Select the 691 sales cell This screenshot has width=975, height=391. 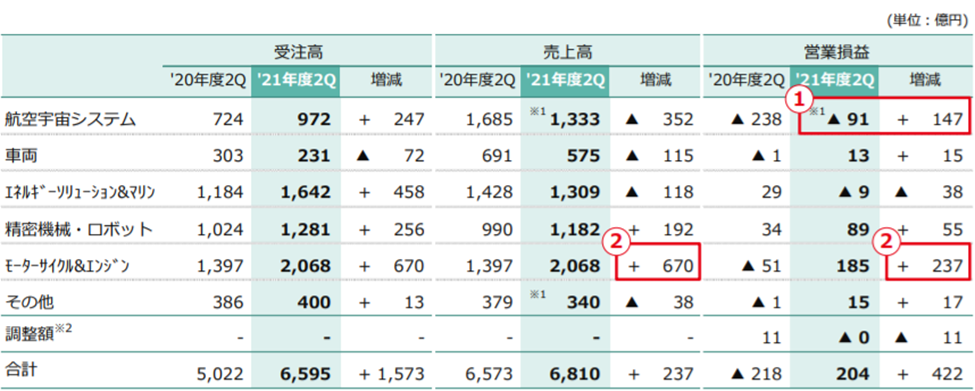[x=497, y=156]
